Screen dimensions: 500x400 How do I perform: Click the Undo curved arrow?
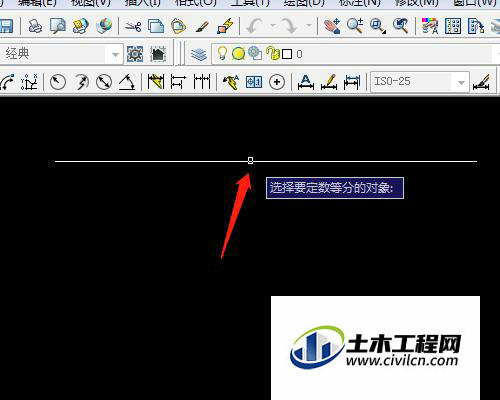click(255, 26)
